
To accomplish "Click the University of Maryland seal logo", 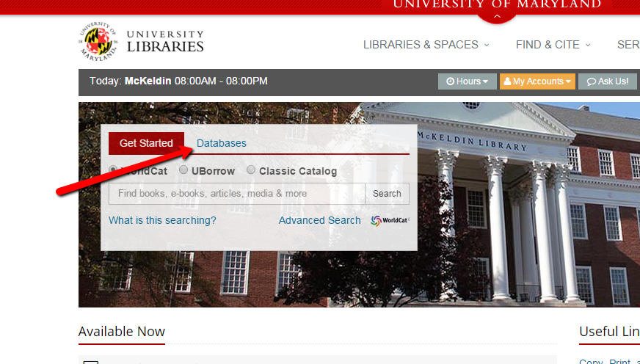I will point(98,42).
